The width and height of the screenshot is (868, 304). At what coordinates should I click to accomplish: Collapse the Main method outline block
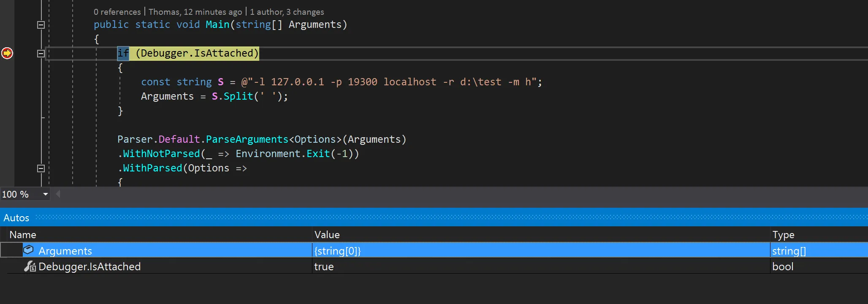tap(41, 25)
